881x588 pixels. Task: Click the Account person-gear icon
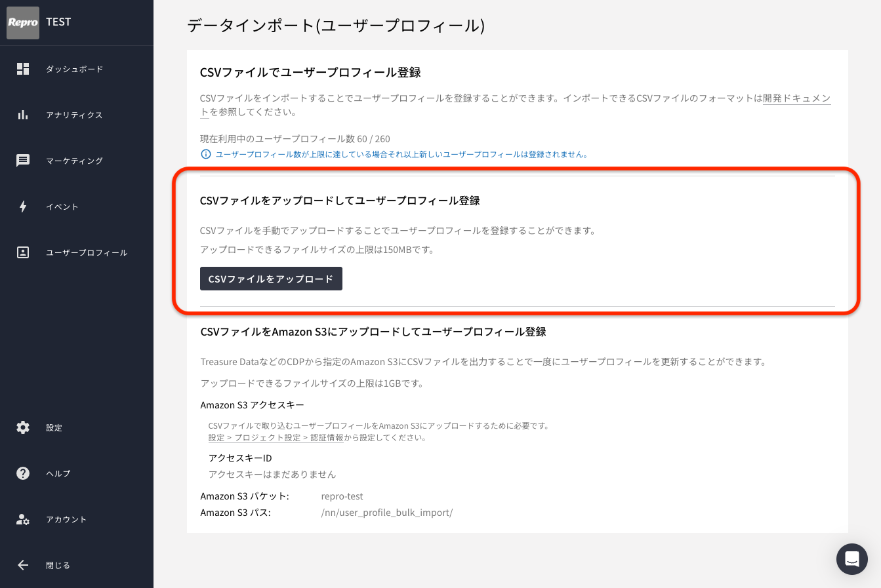[23, 519]
